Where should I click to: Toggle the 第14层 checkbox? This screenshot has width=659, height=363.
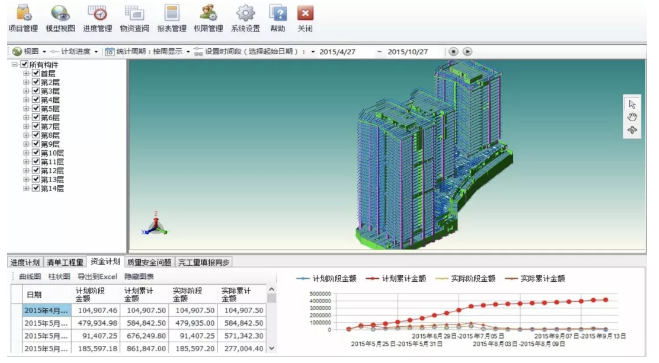coord(36,188)
